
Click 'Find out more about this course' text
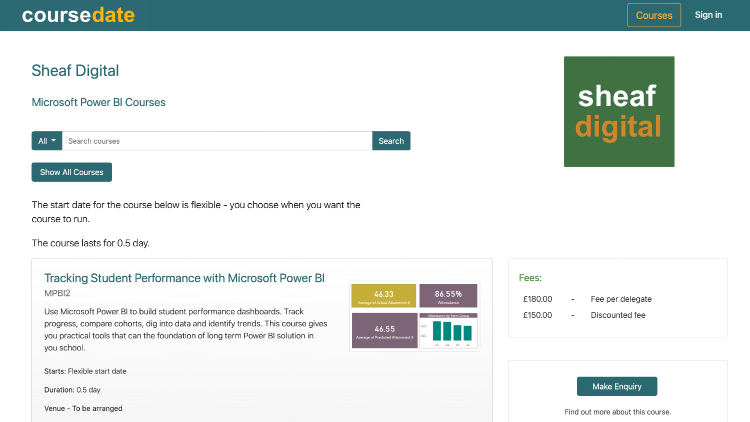[617, 412]
